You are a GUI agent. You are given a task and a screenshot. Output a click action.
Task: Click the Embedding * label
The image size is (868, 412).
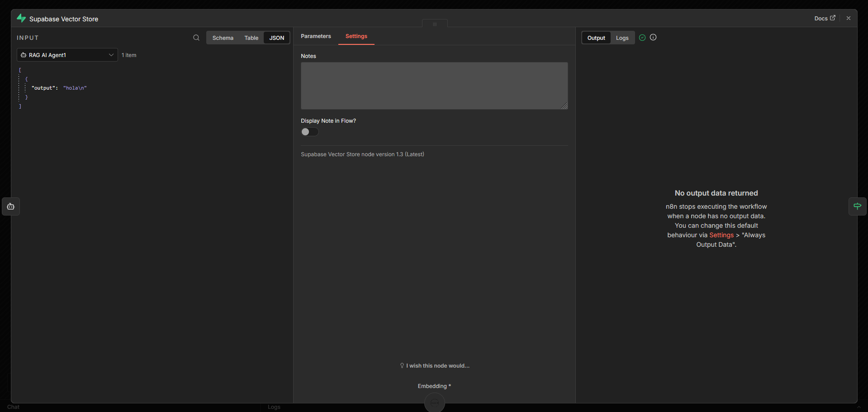coord(434,386)
